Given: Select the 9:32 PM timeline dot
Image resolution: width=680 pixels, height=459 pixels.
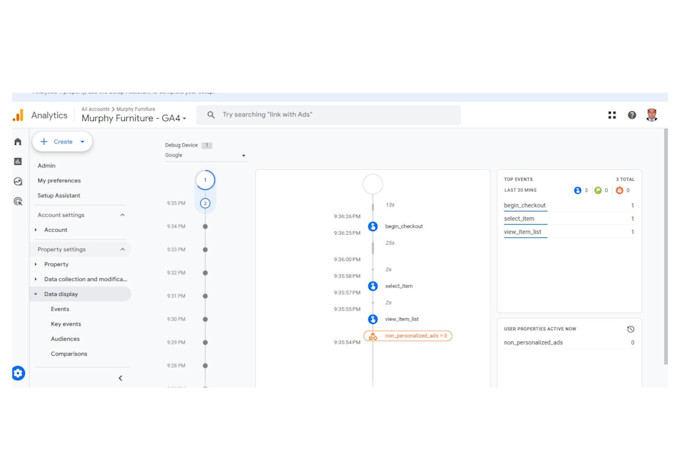Looking at the screenshot, I should click(205, 273).
